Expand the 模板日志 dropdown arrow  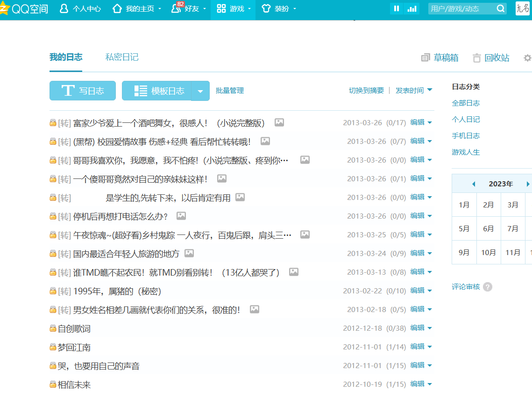coord(200,91)
